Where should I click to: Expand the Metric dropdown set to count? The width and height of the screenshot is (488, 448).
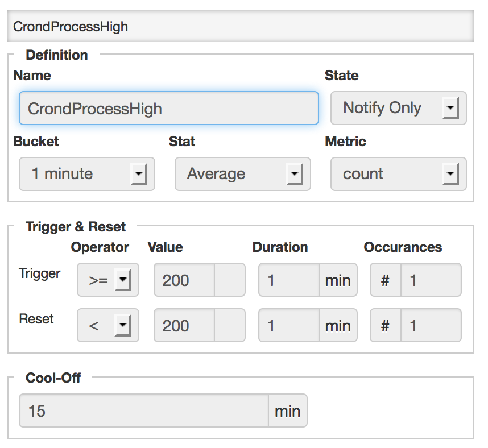click(x=398, y=174)
